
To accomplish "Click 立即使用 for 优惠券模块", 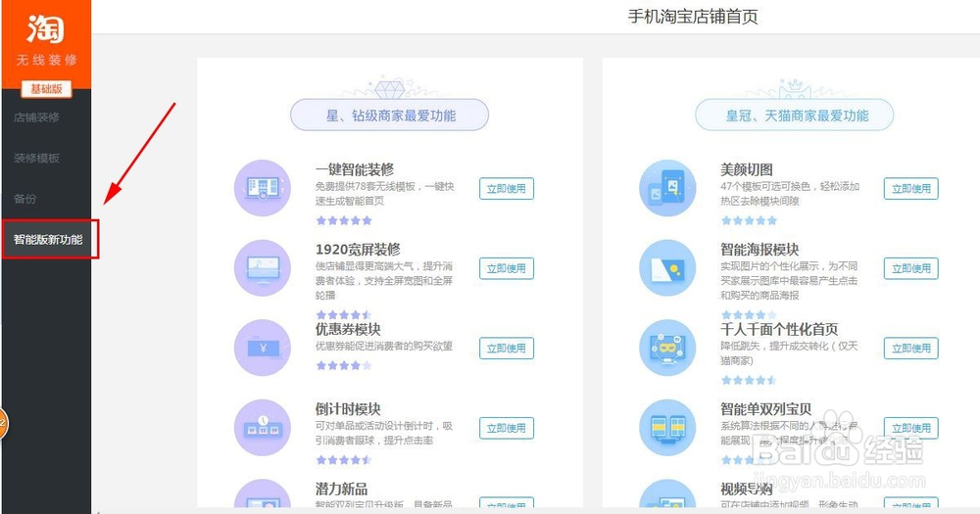I will [507, 349].
